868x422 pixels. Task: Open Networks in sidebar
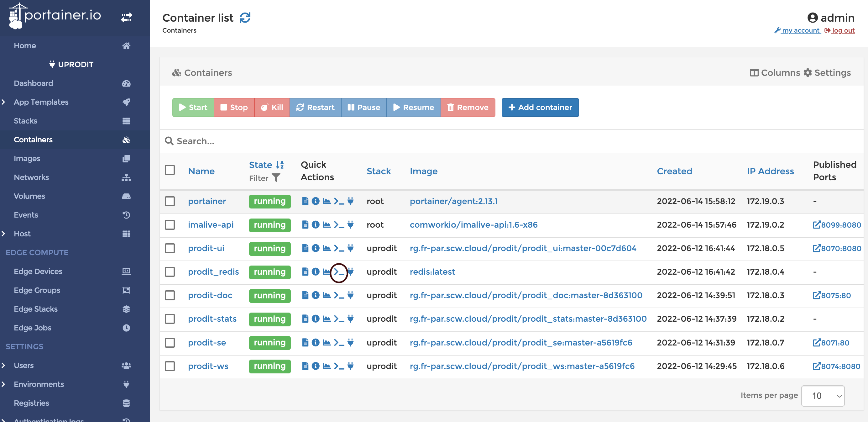pos(31,177)
